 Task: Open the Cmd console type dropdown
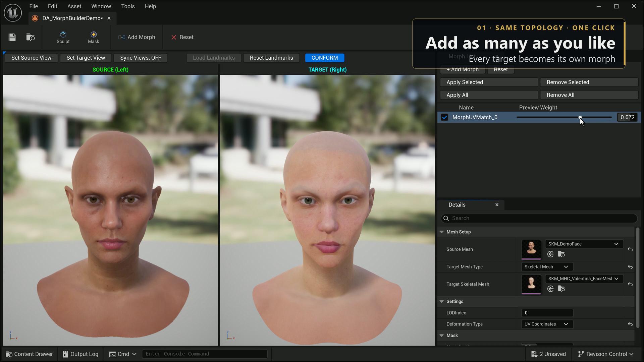123,354
